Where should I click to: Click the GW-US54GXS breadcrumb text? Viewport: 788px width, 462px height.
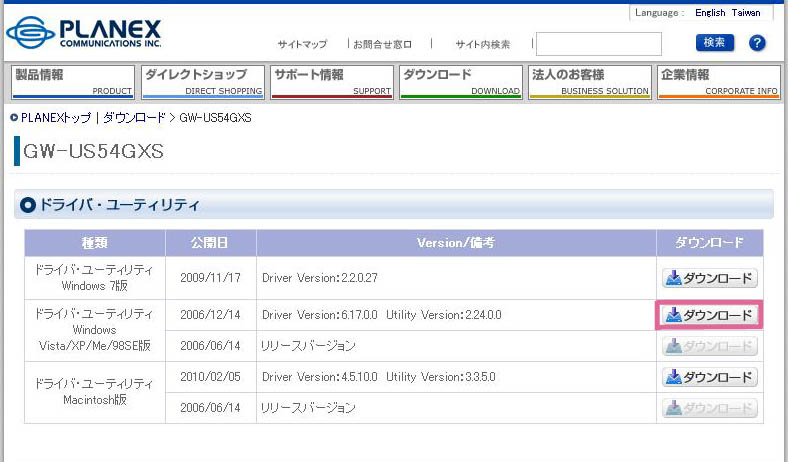point(215,118)
